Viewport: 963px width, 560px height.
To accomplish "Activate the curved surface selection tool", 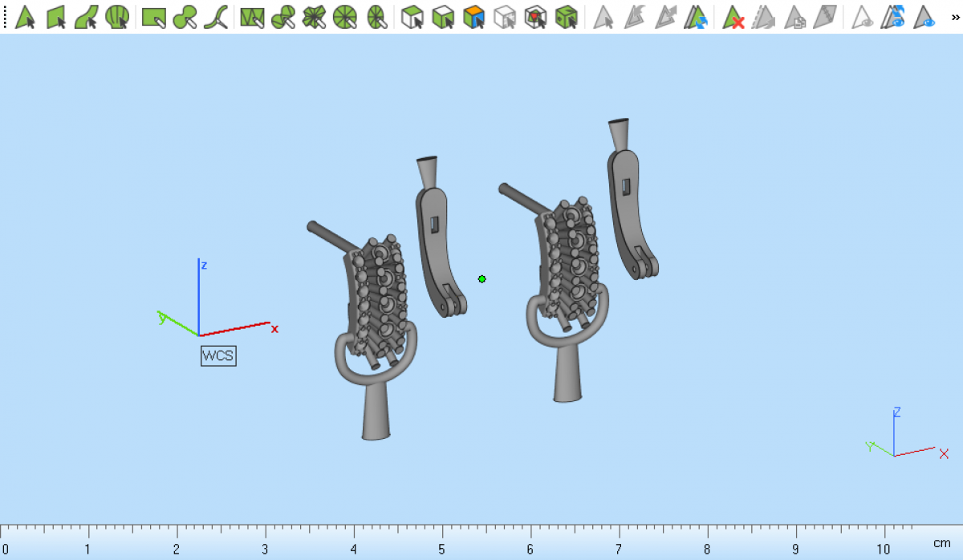I will [87, 17].
